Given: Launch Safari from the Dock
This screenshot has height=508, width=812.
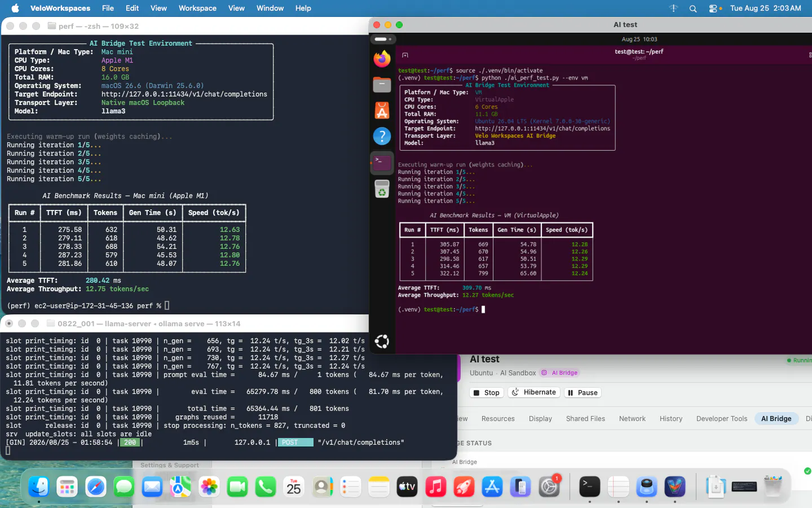Looking at the screenshot, I should pos(96,487).
